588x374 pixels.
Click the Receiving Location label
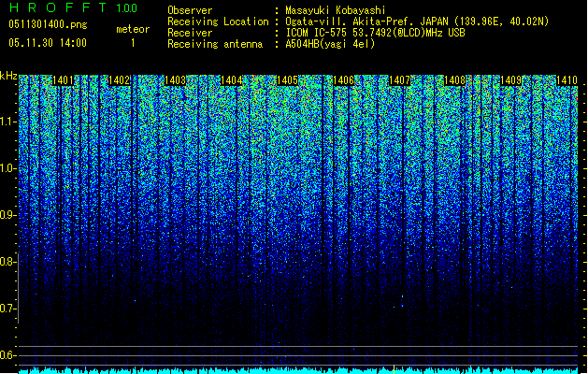tap(218, 22)
